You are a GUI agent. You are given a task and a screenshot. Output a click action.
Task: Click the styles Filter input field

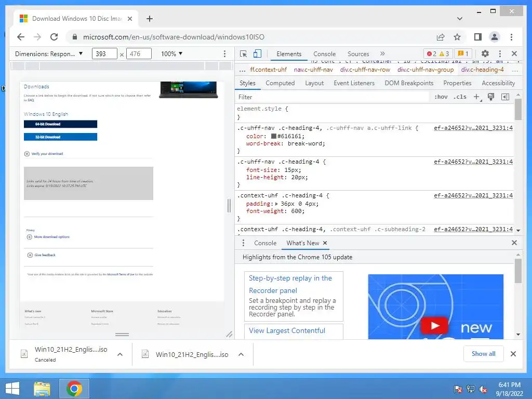click(332, 97)
